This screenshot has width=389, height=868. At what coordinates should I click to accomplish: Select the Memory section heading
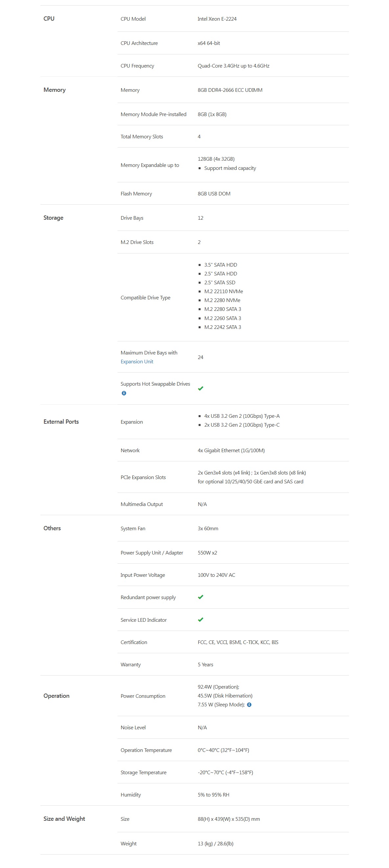coord(54,90)
